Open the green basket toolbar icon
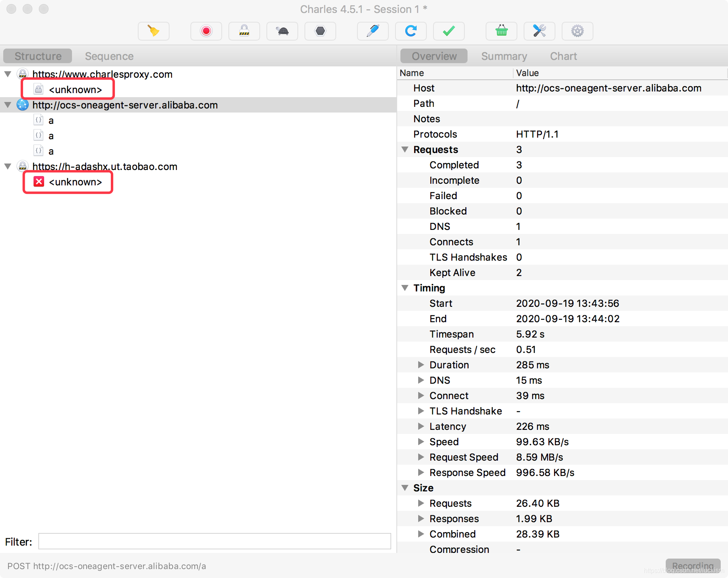Viewport: 728px width, 578px height. (x=502, y=31)
